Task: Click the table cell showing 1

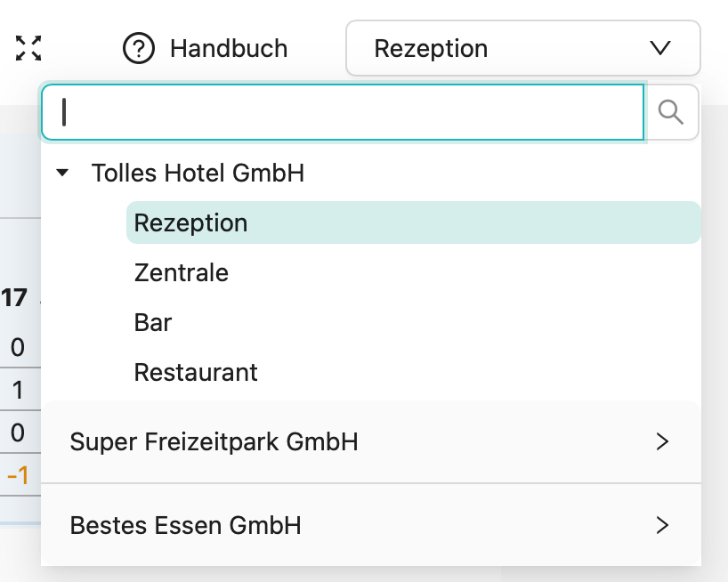Action: [18, 390]
